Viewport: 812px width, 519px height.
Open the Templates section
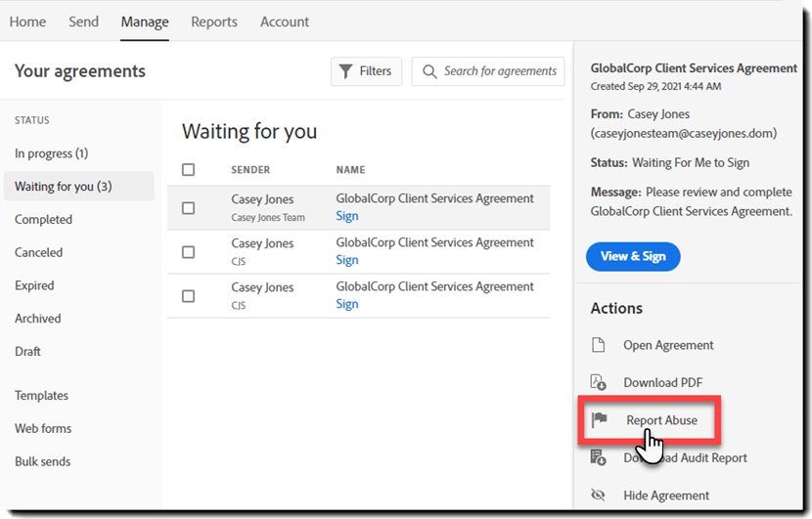click(42, 396)
